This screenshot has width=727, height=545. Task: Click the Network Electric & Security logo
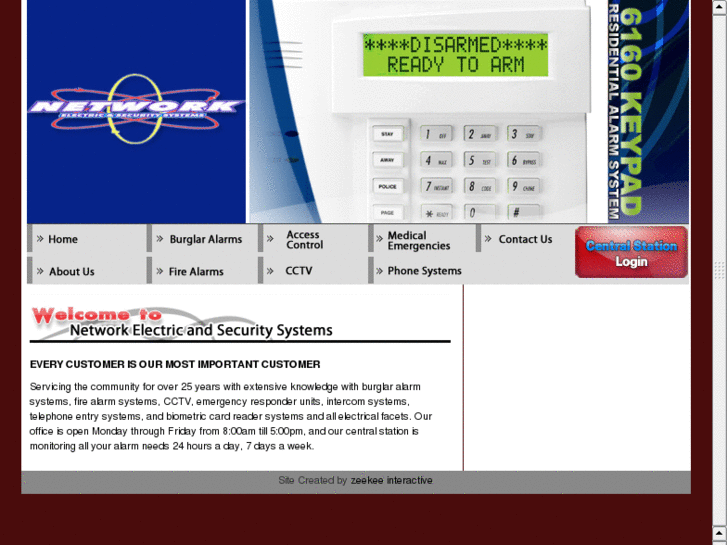[x=136, y=109]
